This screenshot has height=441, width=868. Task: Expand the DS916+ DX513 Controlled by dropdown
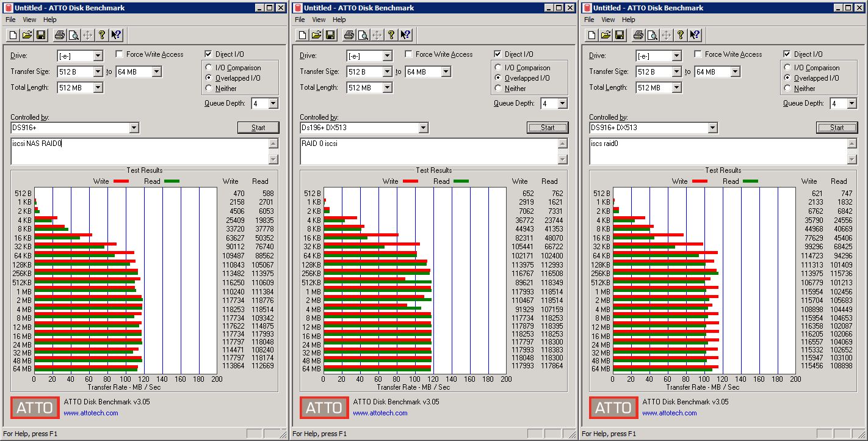[x=712, y=128]
